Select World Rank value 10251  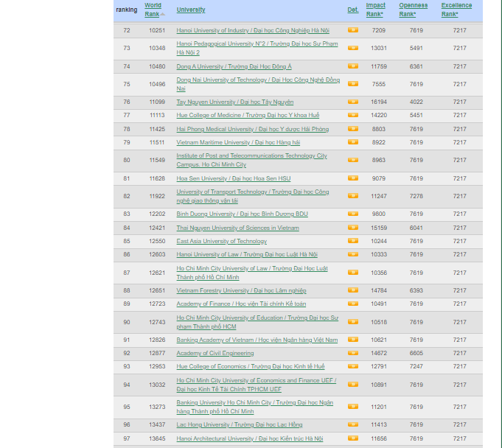click(157, 30)
